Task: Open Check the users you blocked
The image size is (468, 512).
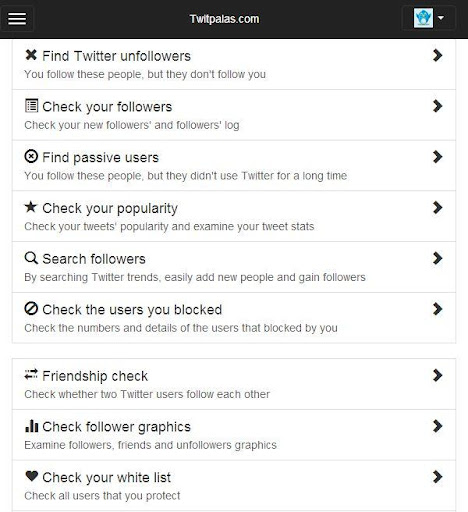Action: 234,318
